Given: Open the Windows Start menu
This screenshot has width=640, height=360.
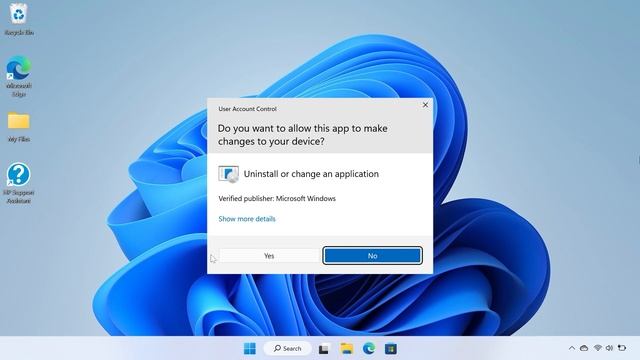Looking at the screenshot, I should click(250, 349).
